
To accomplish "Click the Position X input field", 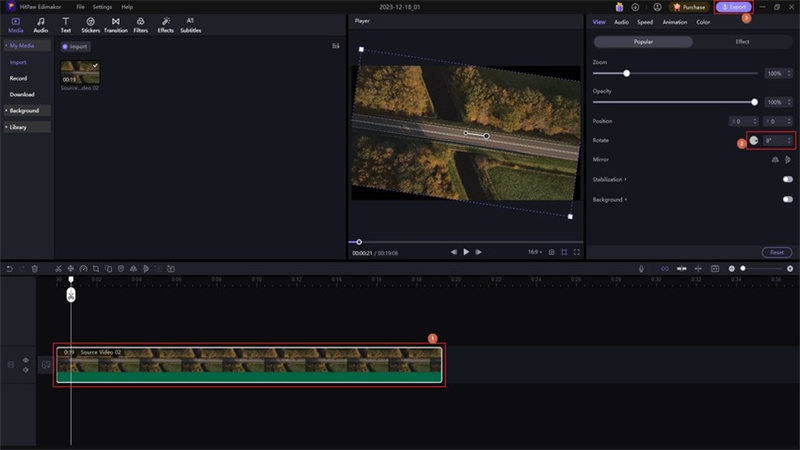I will click(x=743, y=121).
